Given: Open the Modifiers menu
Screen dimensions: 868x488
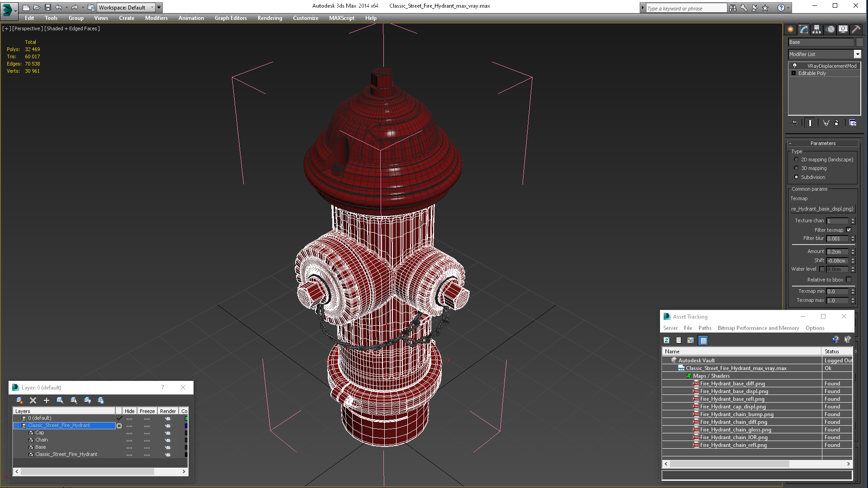Looking at the screenshot, I should (156, 18).
